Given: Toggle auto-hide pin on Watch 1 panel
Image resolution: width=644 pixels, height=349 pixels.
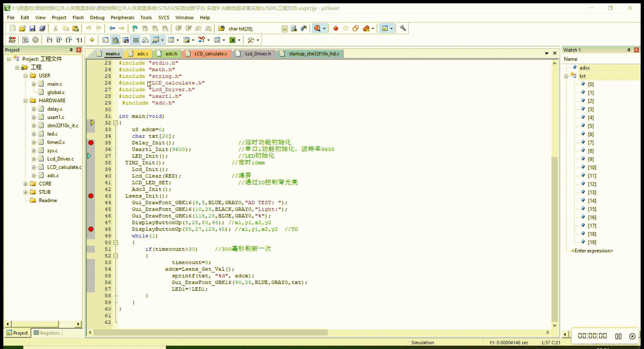Looking at the screenshot, I should [x=629, y=50].
